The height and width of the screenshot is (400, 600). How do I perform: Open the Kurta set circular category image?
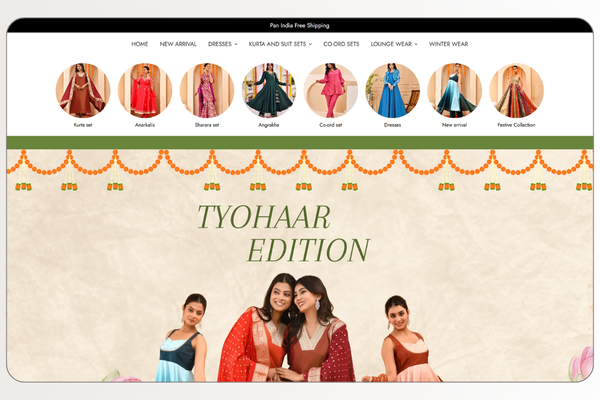83,91
